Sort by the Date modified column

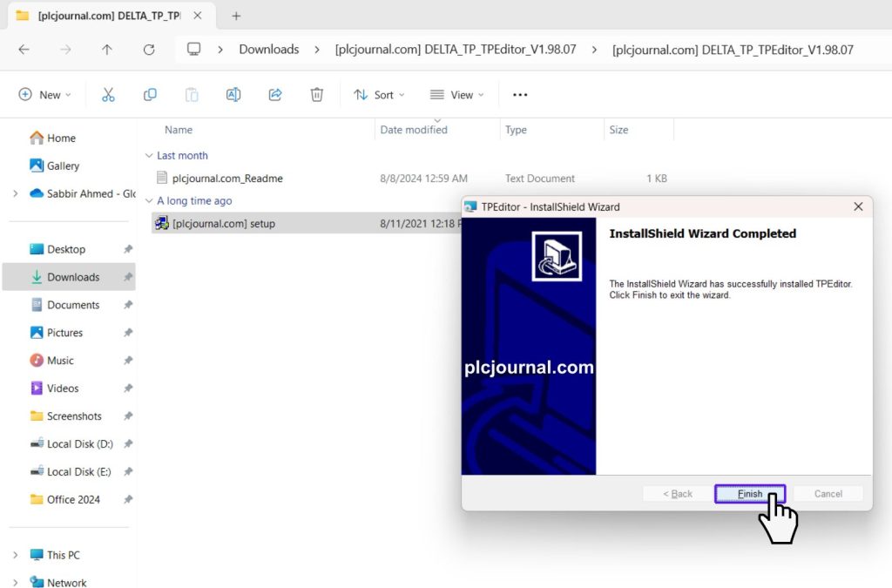click(414, 130)
